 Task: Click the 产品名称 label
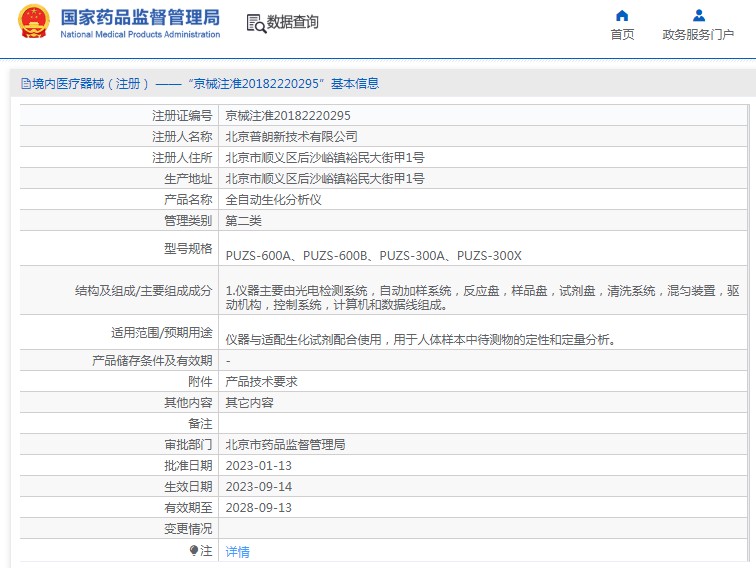point(188,200)
